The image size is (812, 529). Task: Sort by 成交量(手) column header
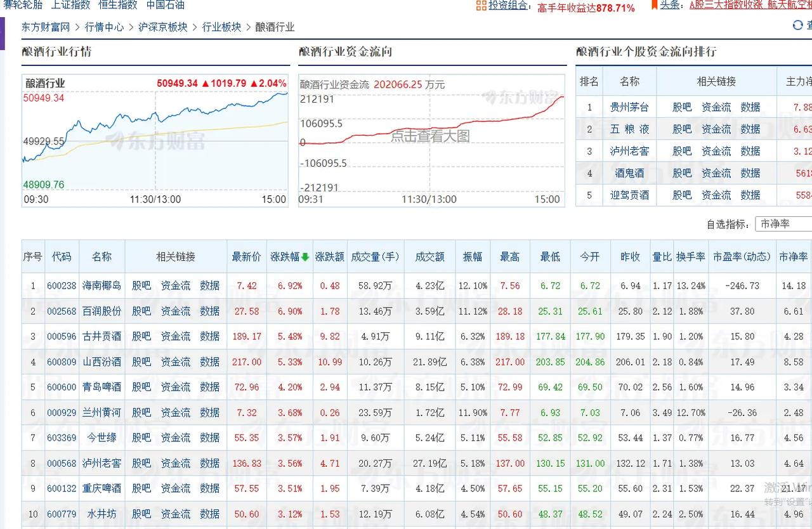(x=376, y=257)
